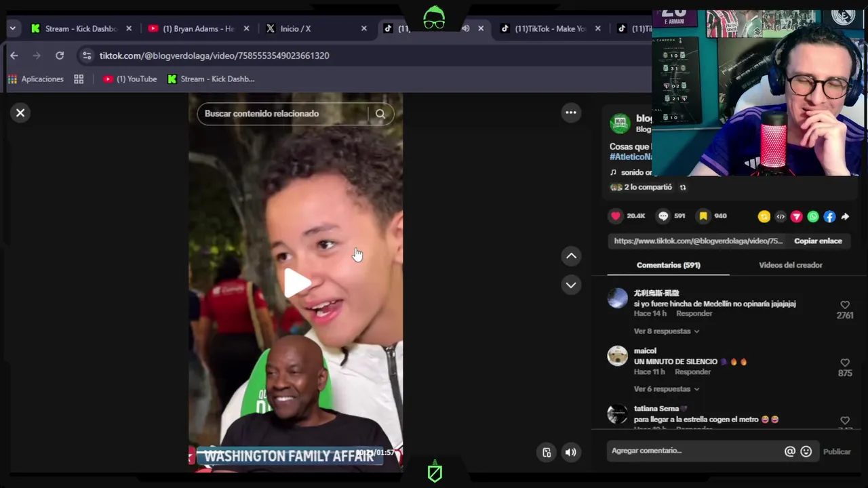Reload the page
The height and width of the screenshot is (488, 868).
60,56
